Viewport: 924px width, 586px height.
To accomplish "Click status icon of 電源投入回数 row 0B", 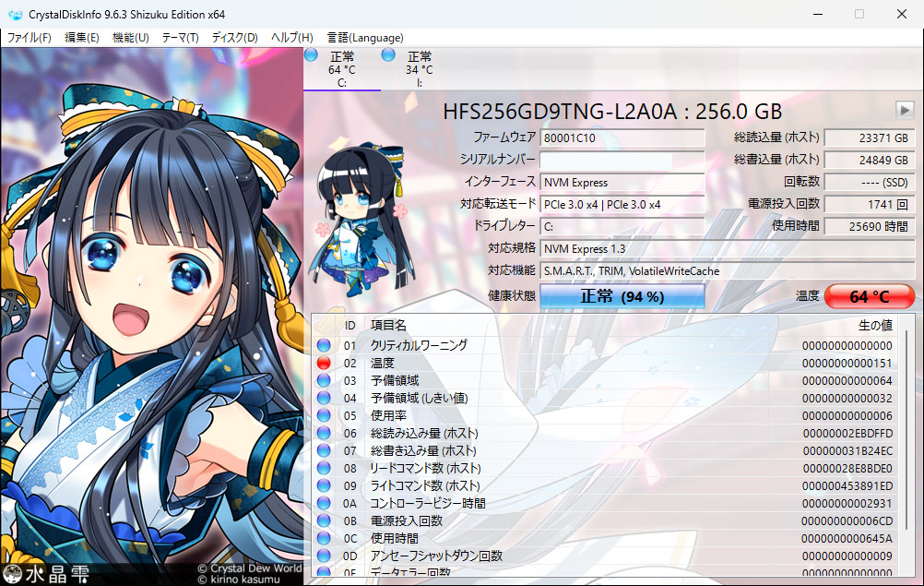I will tap(324, 520).
